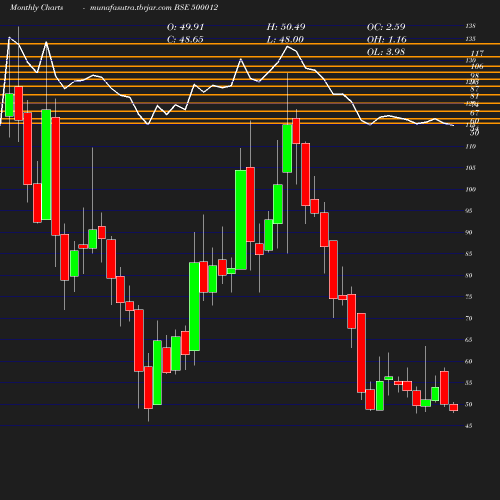Click the '138' price axis label
This screenshot has height=500, width=500.
click(x=471, y=26)
